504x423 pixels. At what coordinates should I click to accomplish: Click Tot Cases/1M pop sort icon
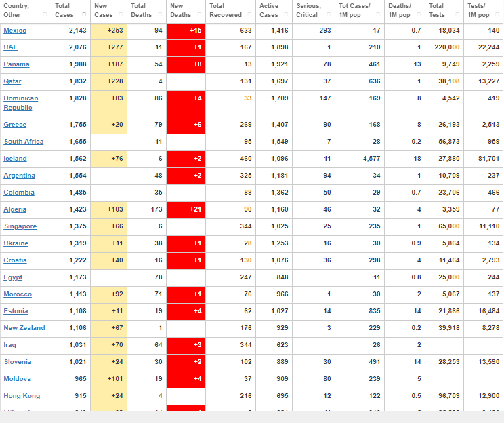(x=378, y=14)
